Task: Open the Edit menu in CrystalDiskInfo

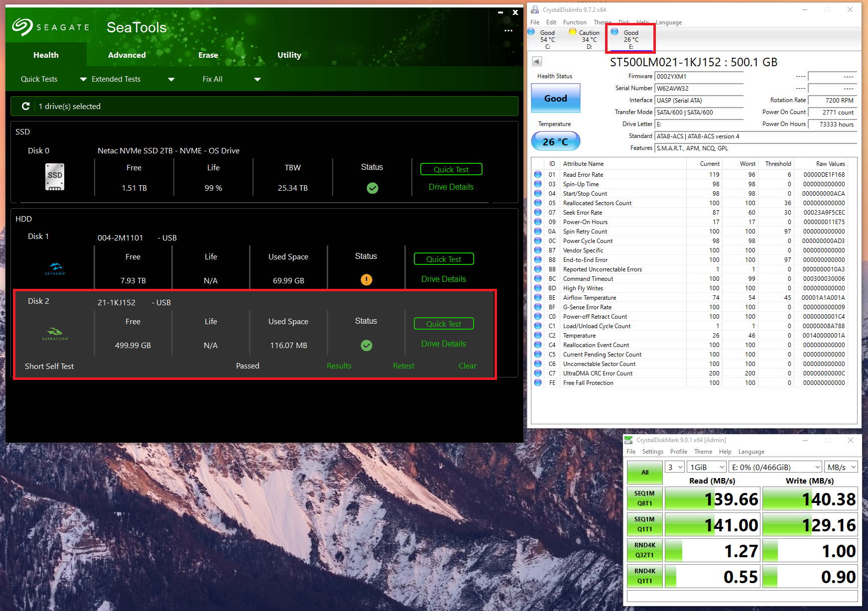Action: [551, 22]
